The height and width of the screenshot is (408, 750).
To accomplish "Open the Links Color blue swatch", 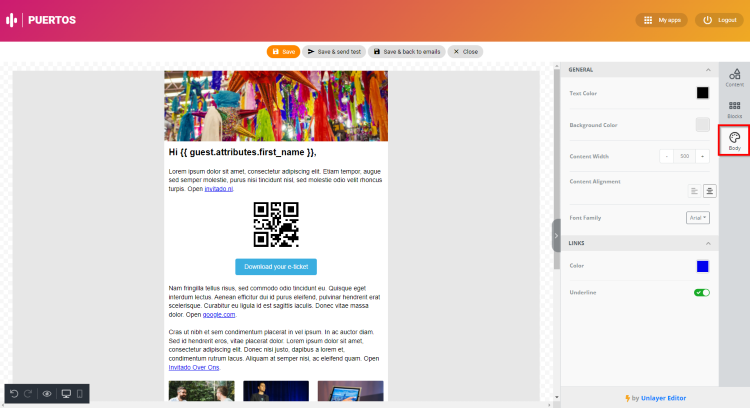I will tap(702, 266).
